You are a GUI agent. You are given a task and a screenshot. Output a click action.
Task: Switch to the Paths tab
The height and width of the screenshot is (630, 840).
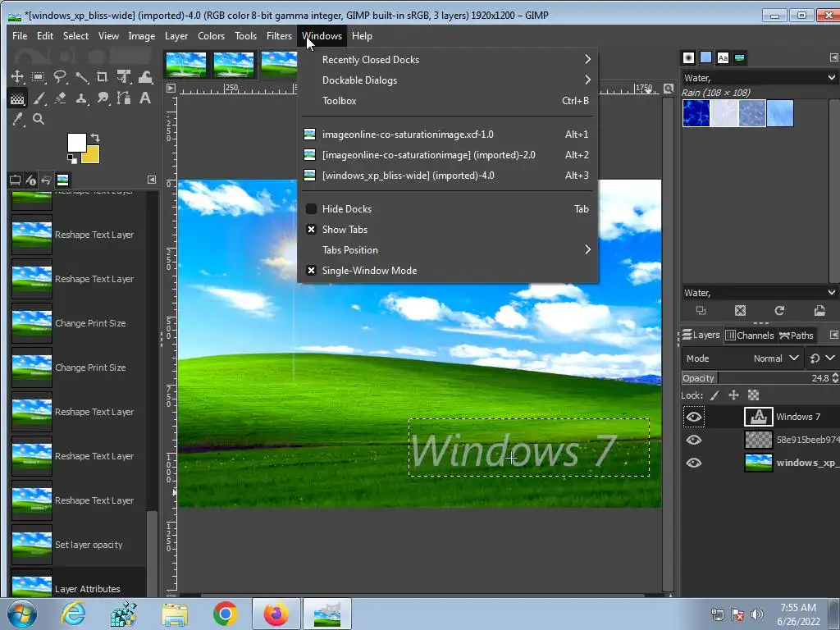797,336
